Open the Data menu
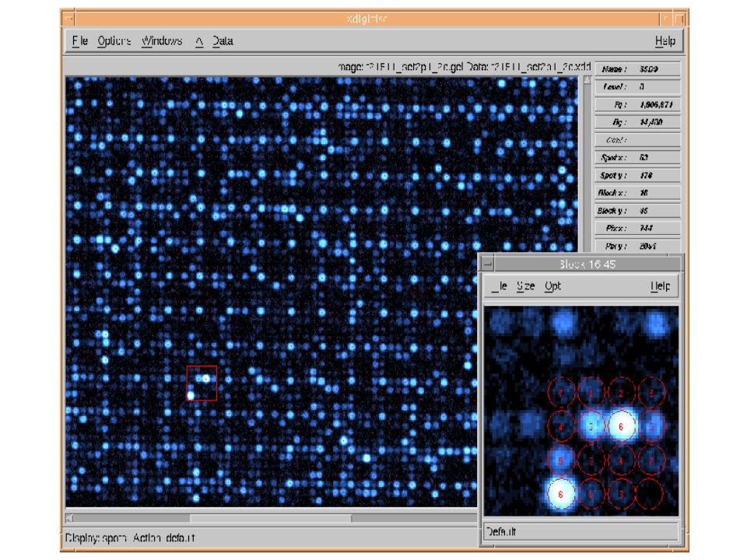Image resolution: width=747 pixels, height=560 pixels. click(x=223, y=41)
